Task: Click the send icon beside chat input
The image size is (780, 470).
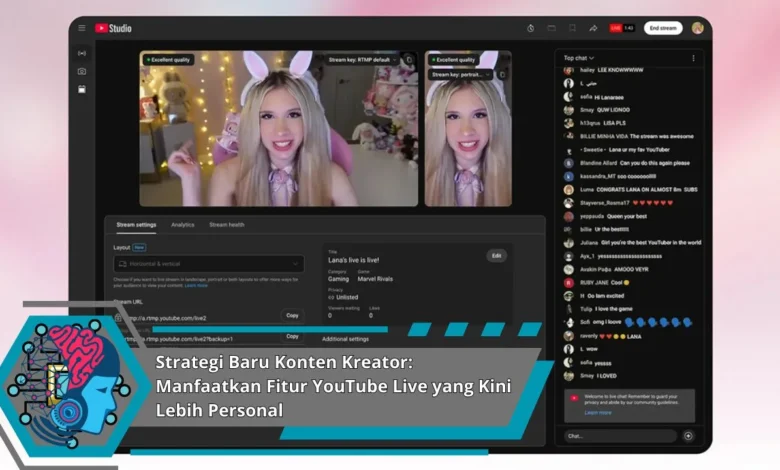Action: click(x=688, y=436)
